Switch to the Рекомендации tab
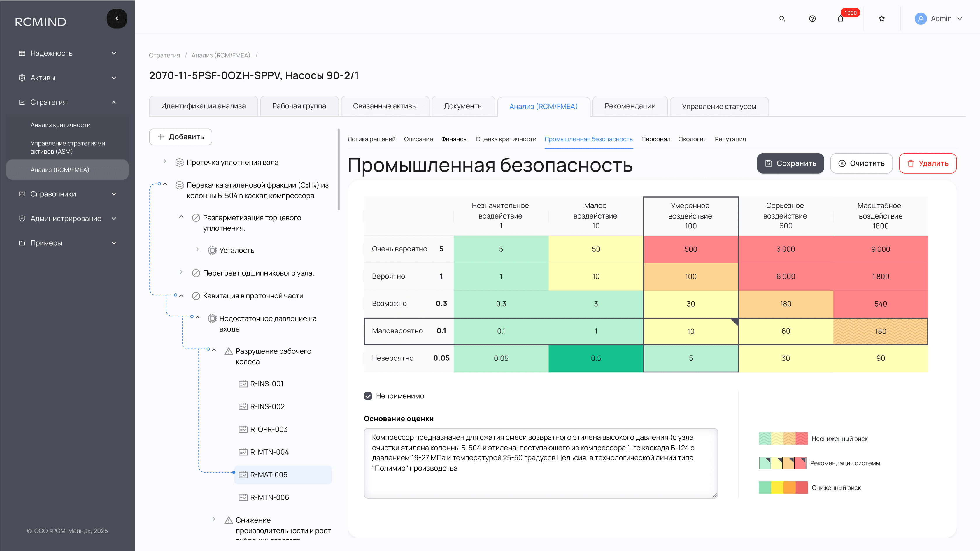 tap(630, 106)
